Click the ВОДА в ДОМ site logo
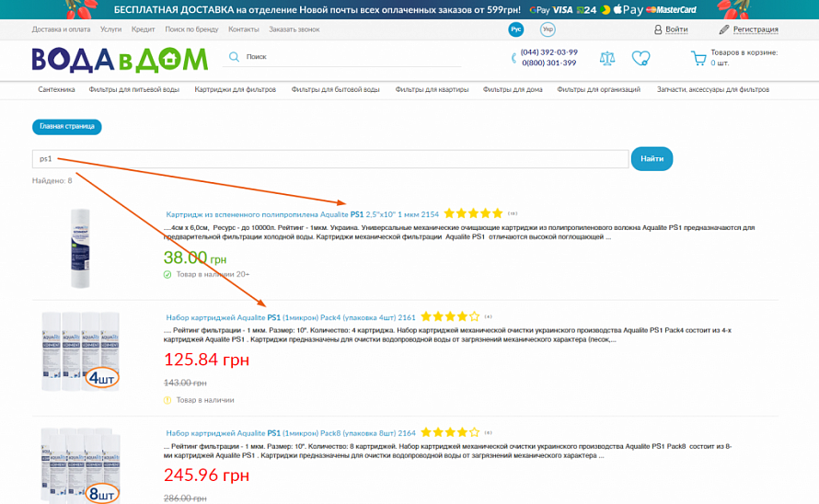819x504 pixels. point(120,60)
